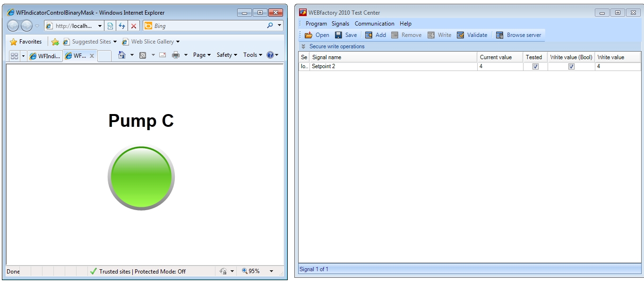This screenshot has width=644, height=283.
Task: Click the Validate toolbar icon
Action: click(x=460, y=35)
